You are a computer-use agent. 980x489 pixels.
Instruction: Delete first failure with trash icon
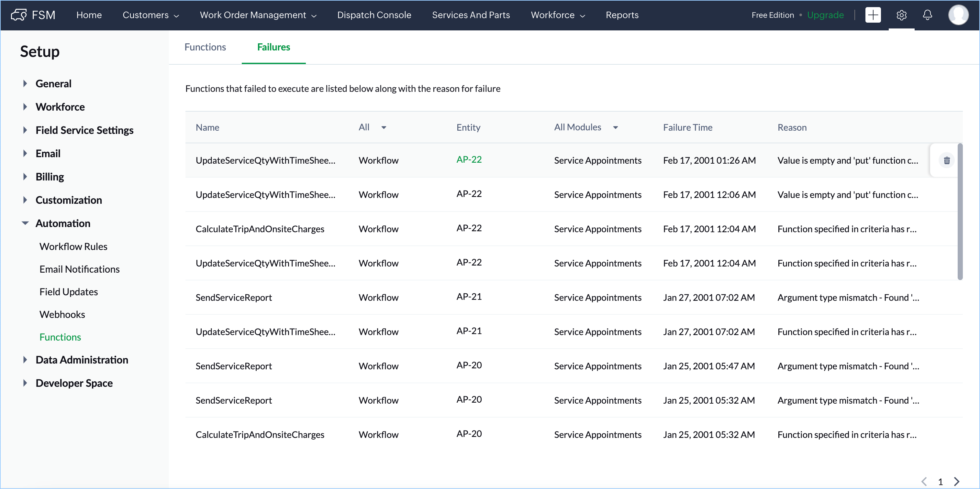pos(947,160)
